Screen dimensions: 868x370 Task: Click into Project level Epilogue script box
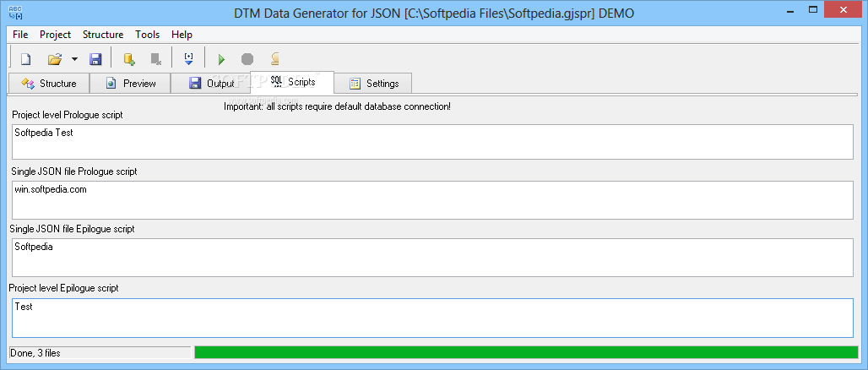point(432,318)
